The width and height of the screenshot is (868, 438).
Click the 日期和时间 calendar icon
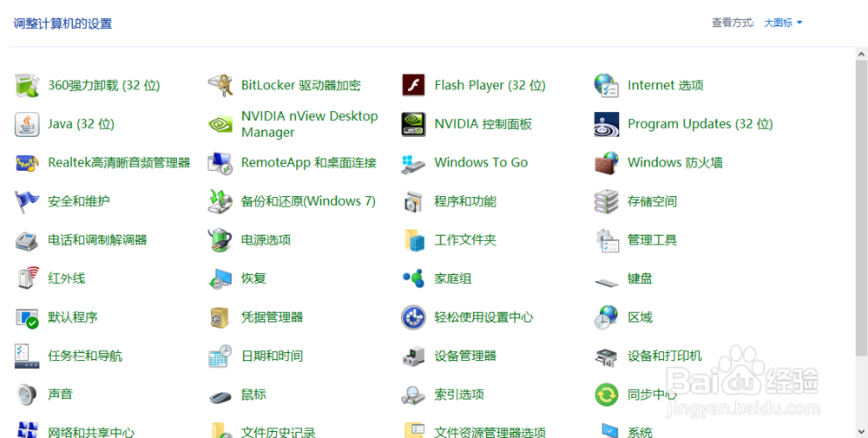[220, 356]
